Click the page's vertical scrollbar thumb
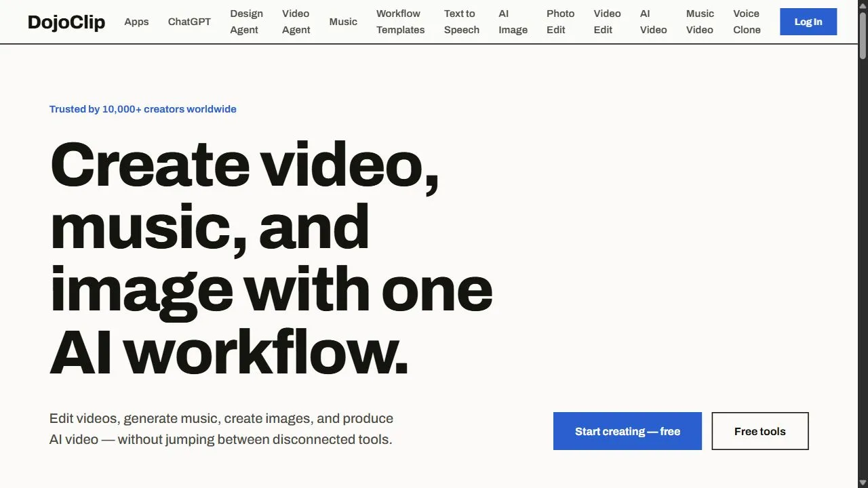Screen dimensions: 868x488 (x=863, y=35)
